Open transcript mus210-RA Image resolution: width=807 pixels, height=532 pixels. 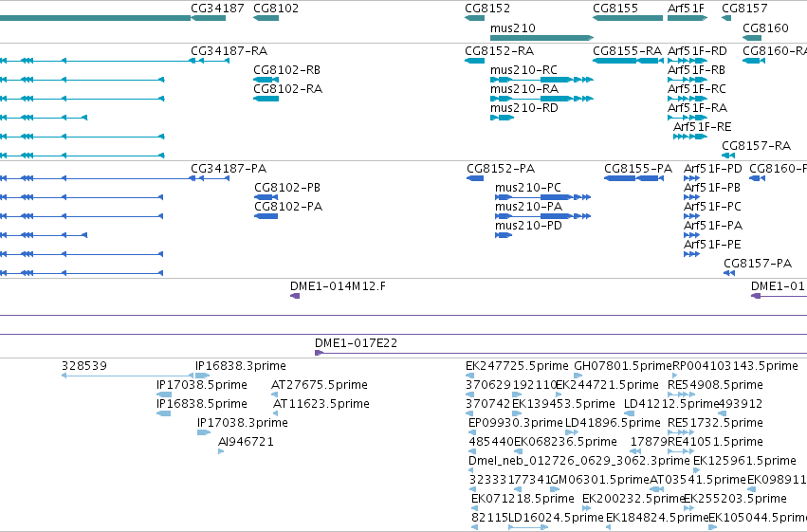(x=523, y=89)
